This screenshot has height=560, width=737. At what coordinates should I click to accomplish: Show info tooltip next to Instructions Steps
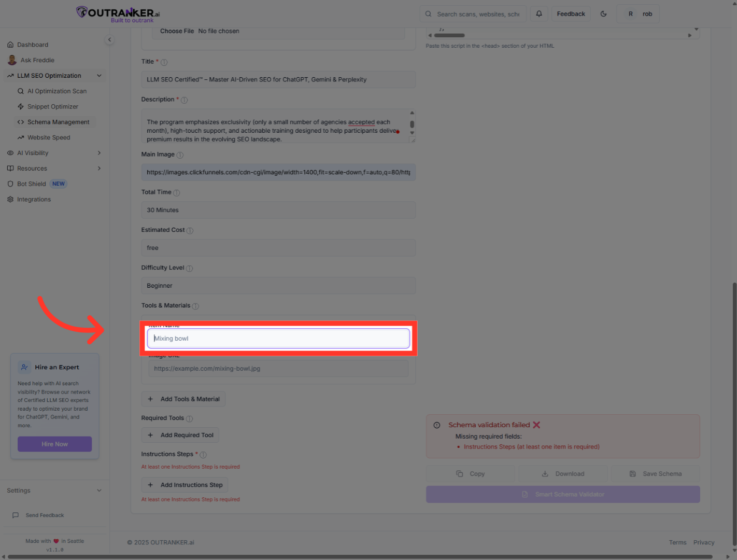203,455
